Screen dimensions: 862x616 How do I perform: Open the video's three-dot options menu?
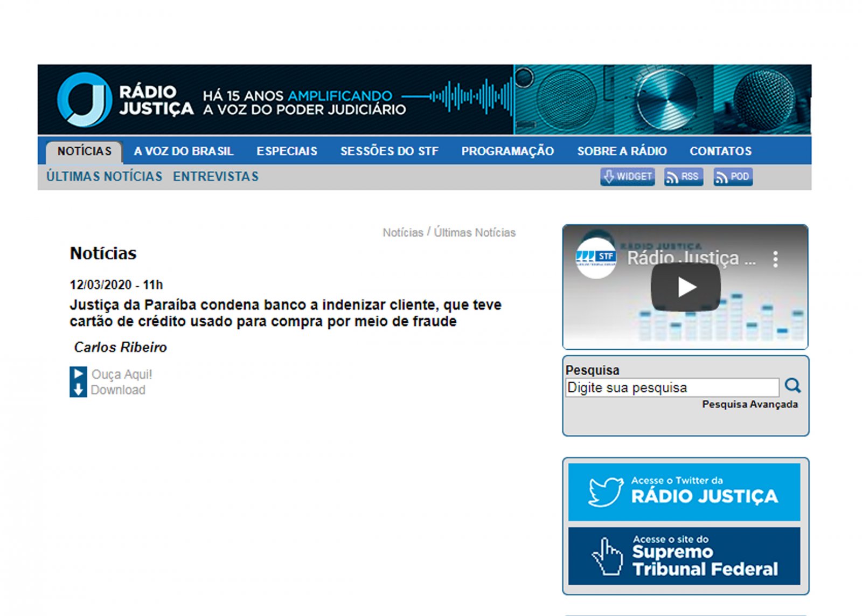[775, 259]
